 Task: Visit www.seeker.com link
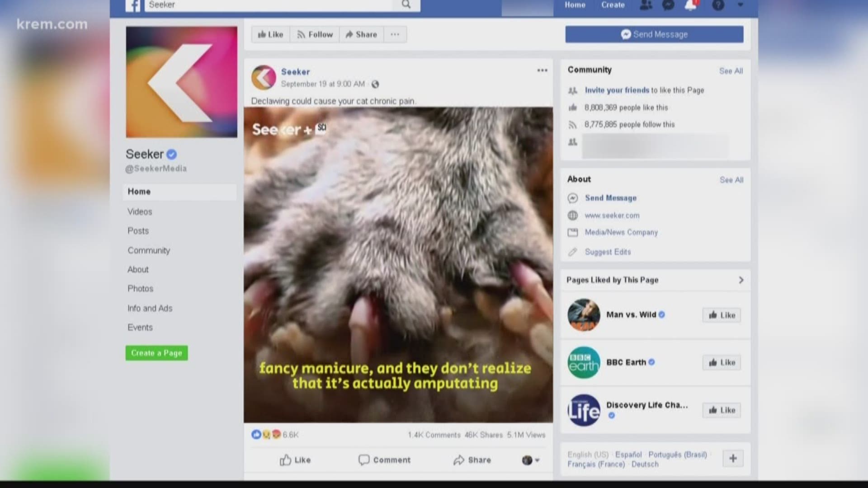click(x=612, y=216)
